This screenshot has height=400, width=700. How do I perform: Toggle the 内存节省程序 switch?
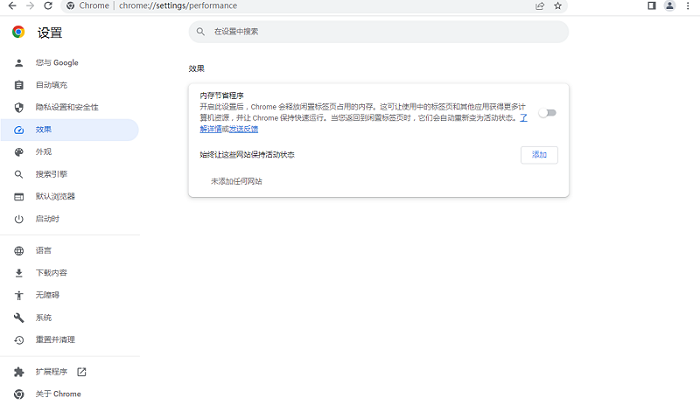[546, 112]
